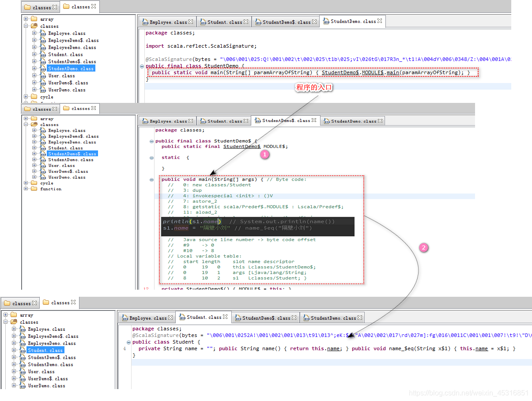Follow 'return this.name' name link in bottom editor
Viewport: 532px width, 401px height.
[333, 348]
